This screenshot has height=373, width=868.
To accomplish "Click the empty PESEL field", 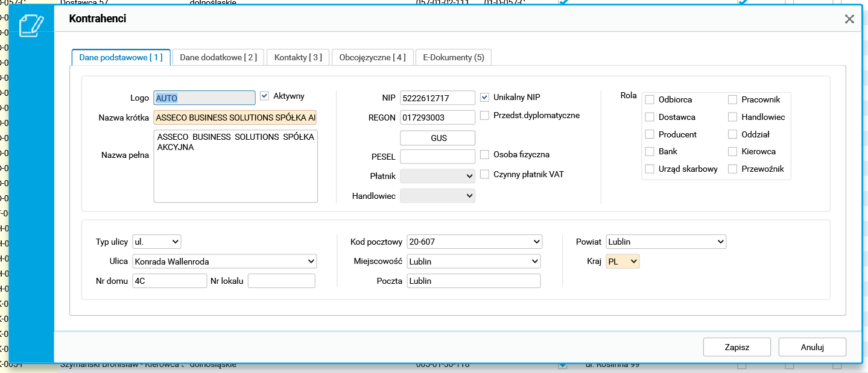I will pos(438,157).
